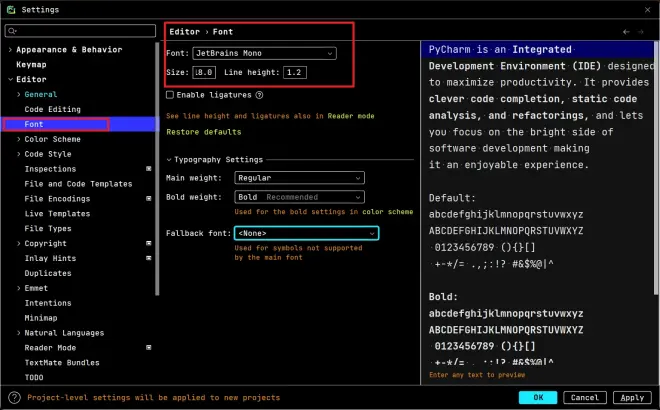The height and width of the screenshot is (410, 660).
Task: Open Reader Mode settings page
Action: (x=50, y=348)
